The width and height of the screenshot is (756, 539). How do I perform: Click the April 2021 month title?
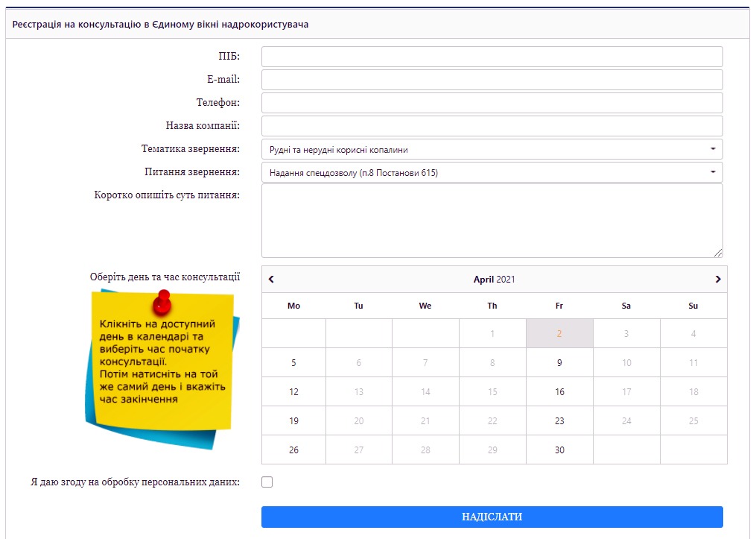click(495, 280)
